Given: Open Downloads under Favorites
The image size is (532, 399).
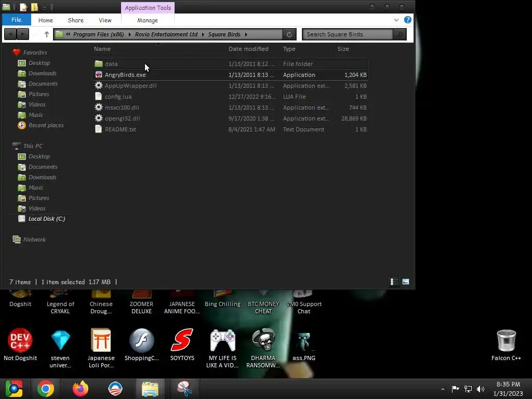Looking at the screenshot, I should tap(37, 73).
